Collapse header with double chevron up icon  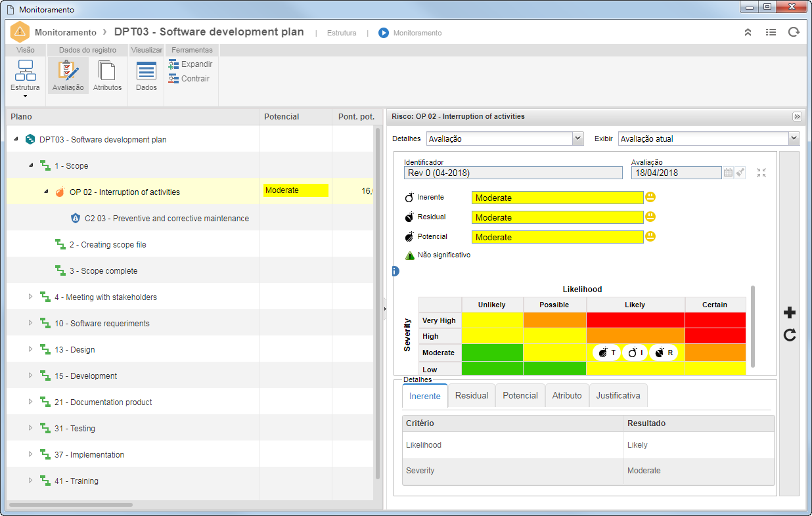pos(748,32)
